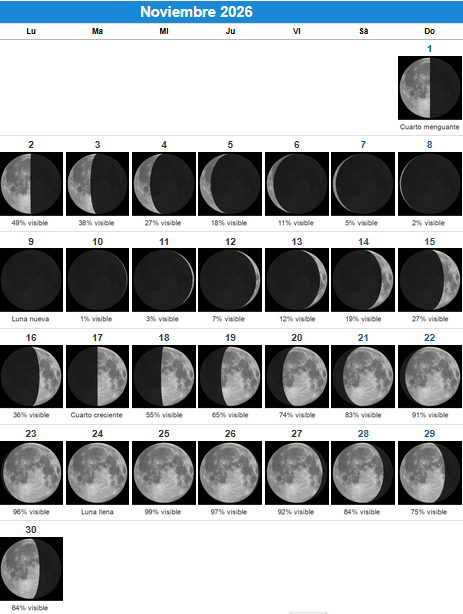Screen dimensions: 463x614
Task: Open the thin crescent image for day 7
Action: (x=363, y=184)
